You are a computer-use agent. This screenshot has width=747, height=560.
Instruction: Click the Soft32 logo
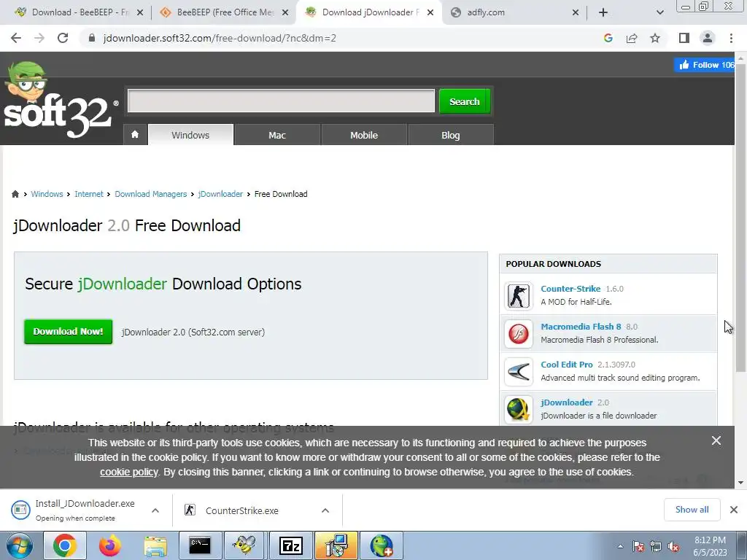[60, 101]
